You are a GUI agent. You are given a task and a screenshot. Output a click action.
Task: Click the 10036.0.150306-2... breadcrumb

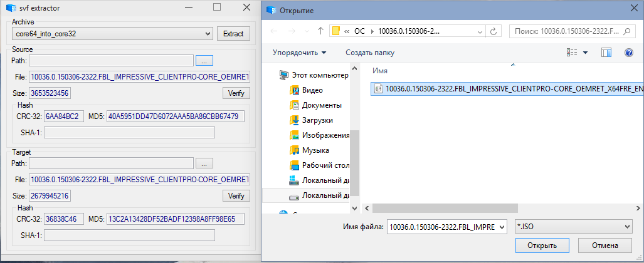409,31
